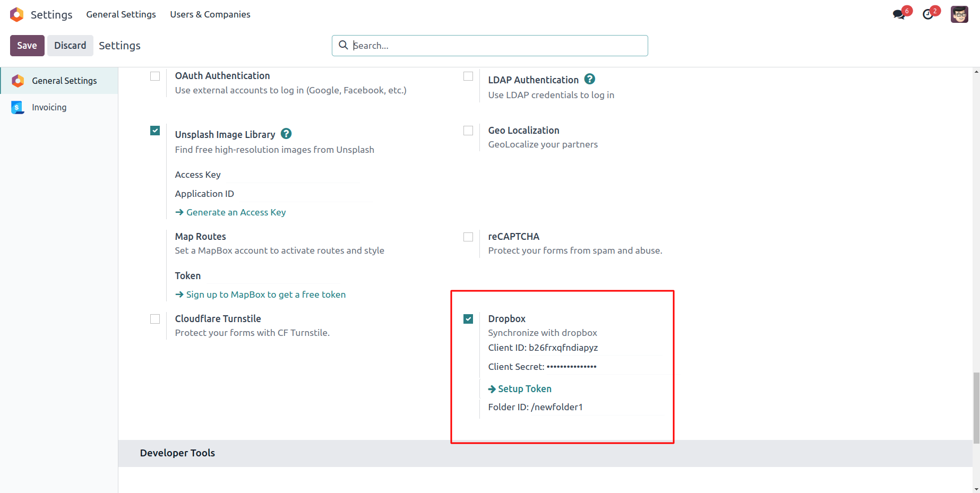980x493 pixels.
Task: Disable the Unsplash Image Library checkbox
Action: pos(155,131)
